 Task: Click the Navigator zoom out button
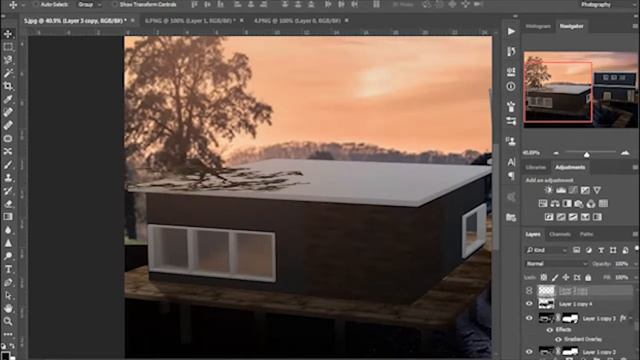coord(556,153)
